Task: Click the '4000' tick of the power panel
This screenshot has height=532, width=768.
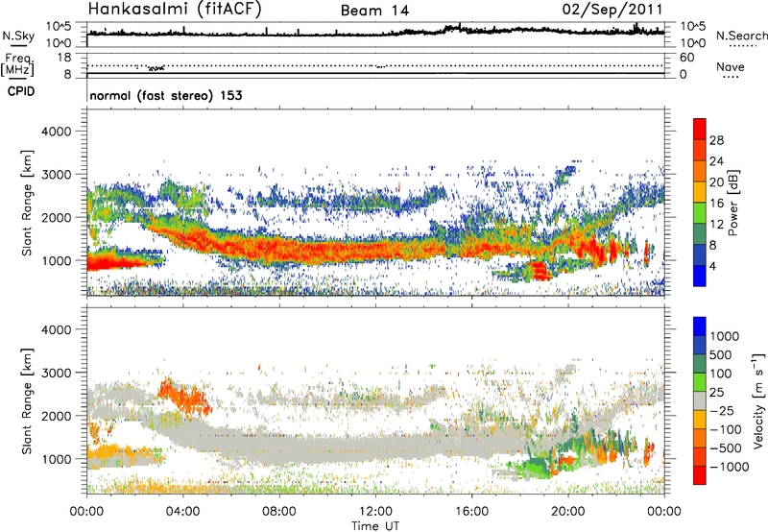Action: tap(57, 132)
